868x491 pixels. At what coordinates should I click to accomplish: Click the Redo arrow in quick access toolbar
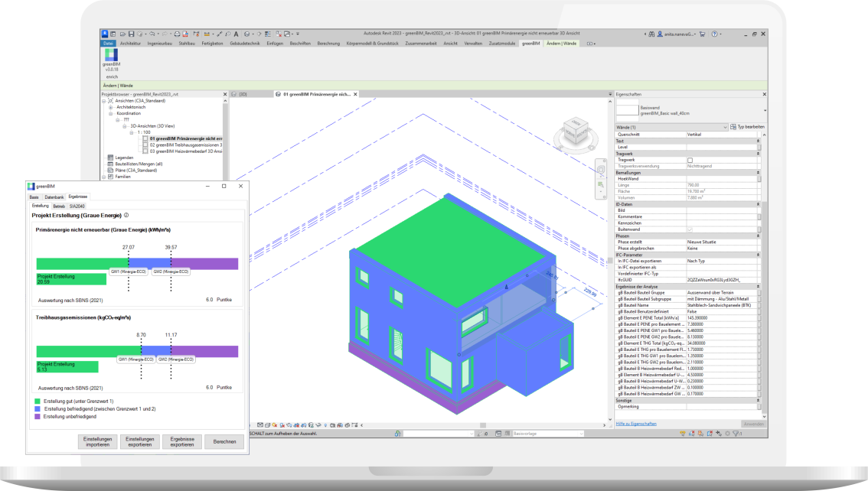click(165, 34)
